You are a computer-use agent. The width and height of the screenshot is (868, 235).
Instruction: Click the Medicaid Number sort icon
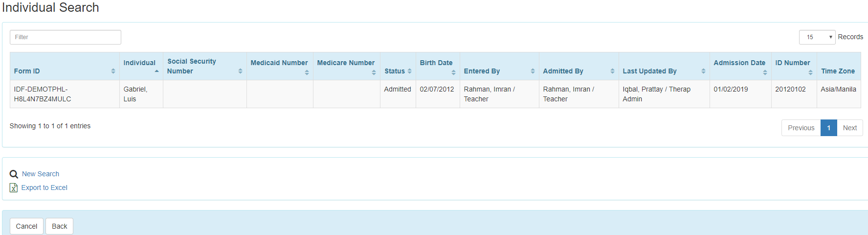307,72
